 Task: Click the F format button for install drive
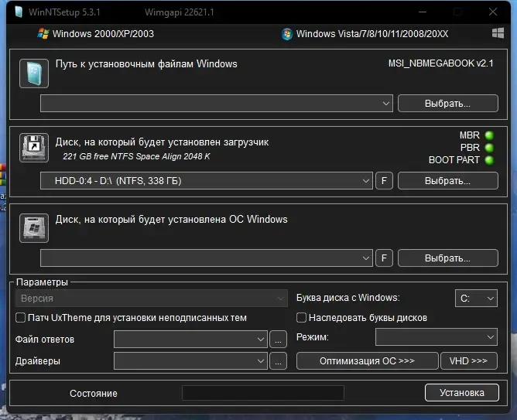384,258
